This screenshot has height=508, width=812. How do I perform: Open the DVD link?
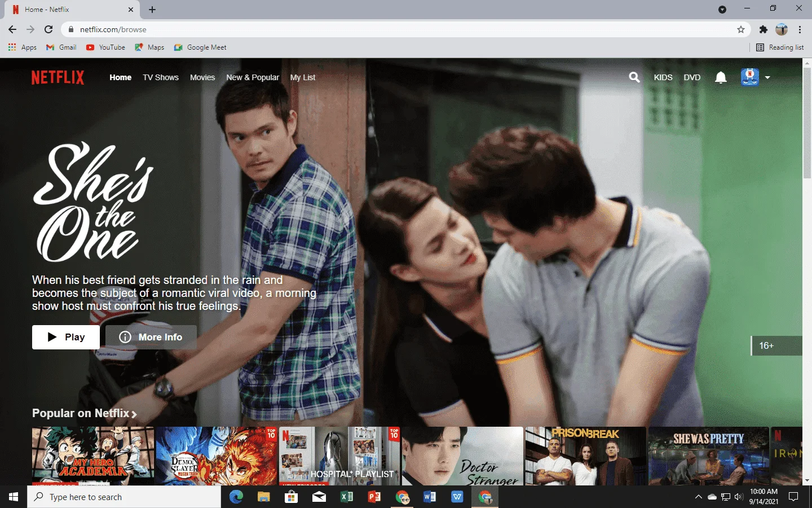pyautogui.click(x=692, y=77)
